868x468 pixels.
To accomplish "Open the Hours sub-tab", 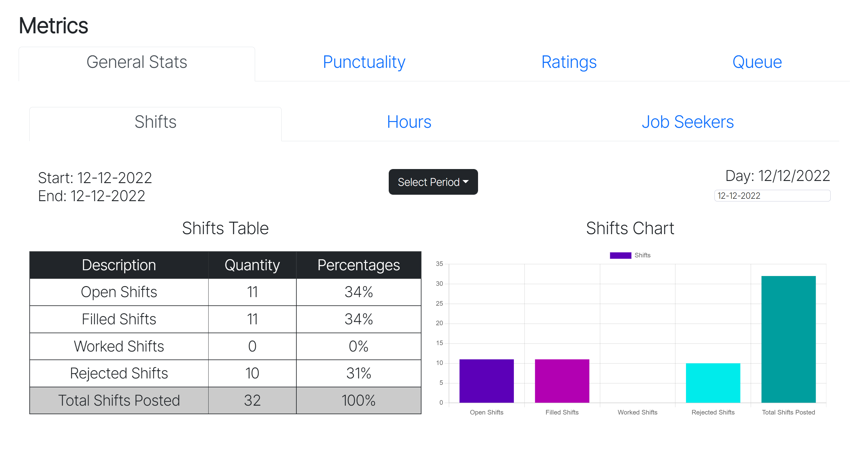I will tap(409, 122).
